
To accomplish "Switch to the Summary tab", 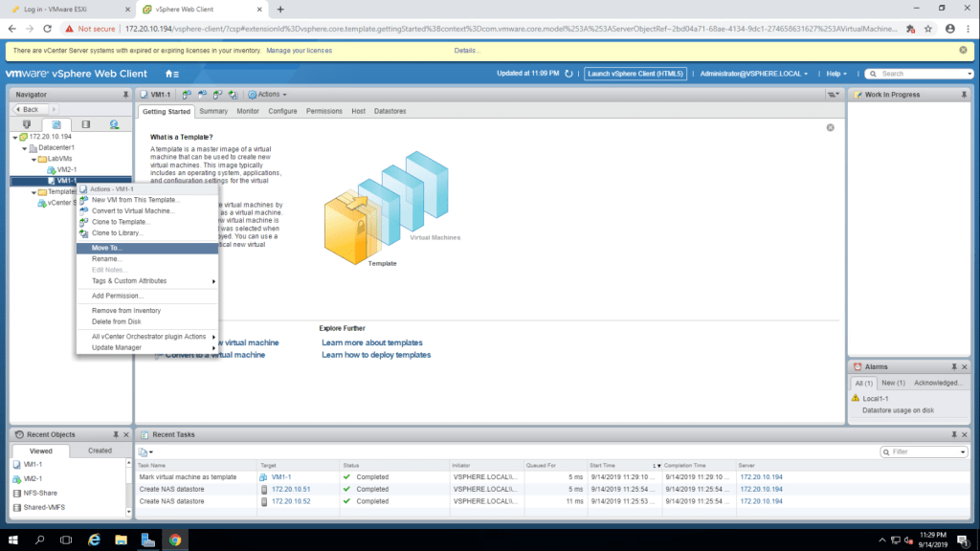I will coord(213,111).
